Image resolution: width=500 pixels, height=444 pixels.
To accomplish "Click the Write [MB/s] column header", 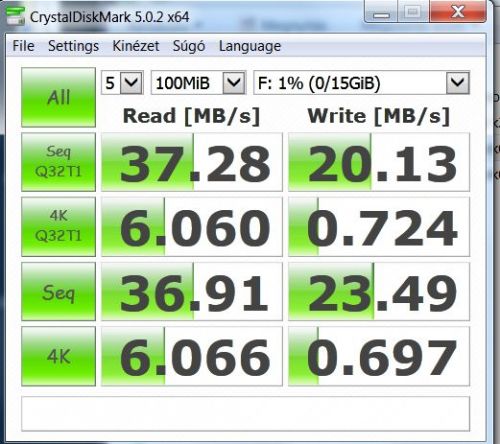I will (x=379, y=116).
